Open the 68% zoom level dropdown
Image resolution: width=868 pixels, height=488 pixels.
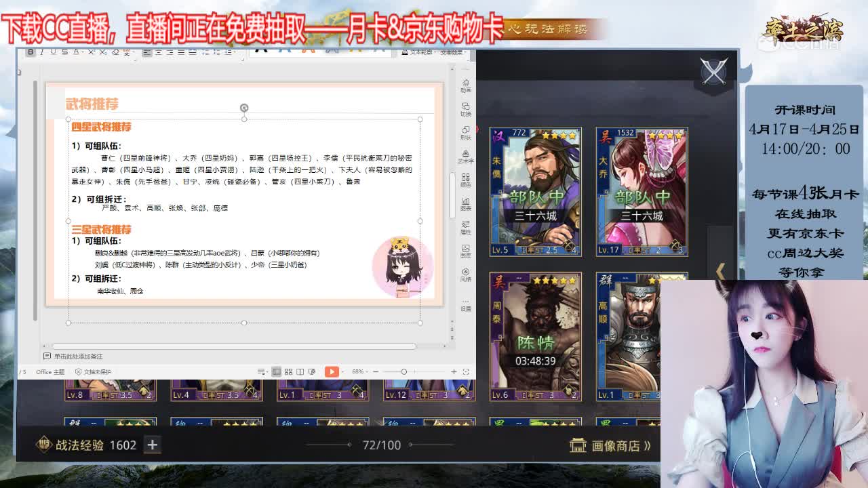[x=360, y=371]
